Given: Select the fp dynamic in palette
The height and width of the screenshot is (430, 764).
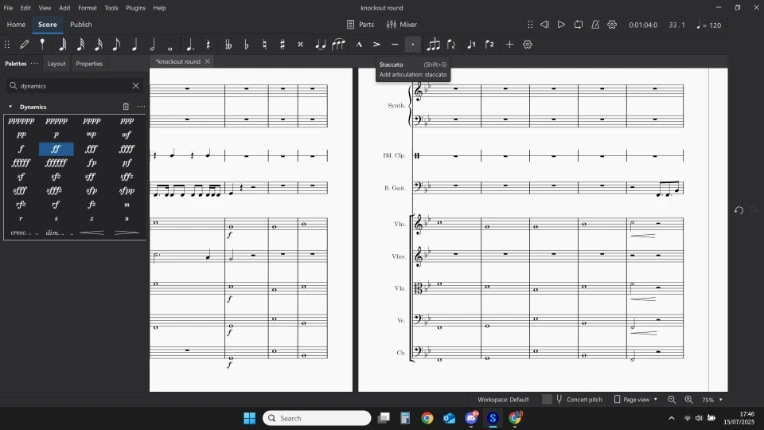Looking at the screenshot, I should tap(92, 163).
